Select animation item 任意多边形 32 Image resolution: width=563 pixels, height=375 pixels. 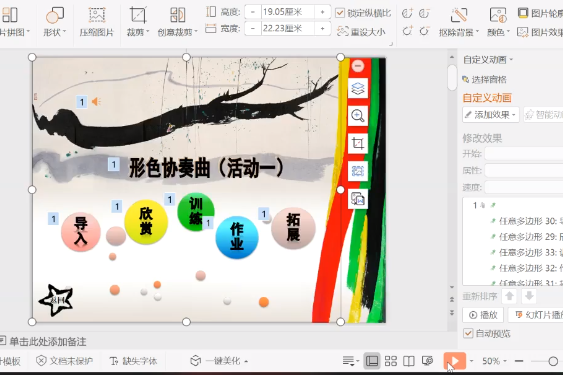tap(527, 268)
